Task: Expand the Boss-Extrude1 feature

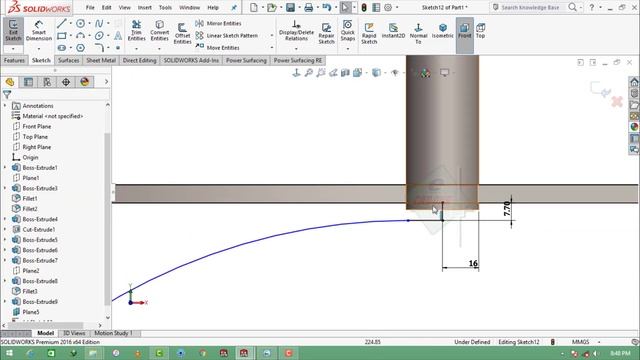Action: coord(5,167)
